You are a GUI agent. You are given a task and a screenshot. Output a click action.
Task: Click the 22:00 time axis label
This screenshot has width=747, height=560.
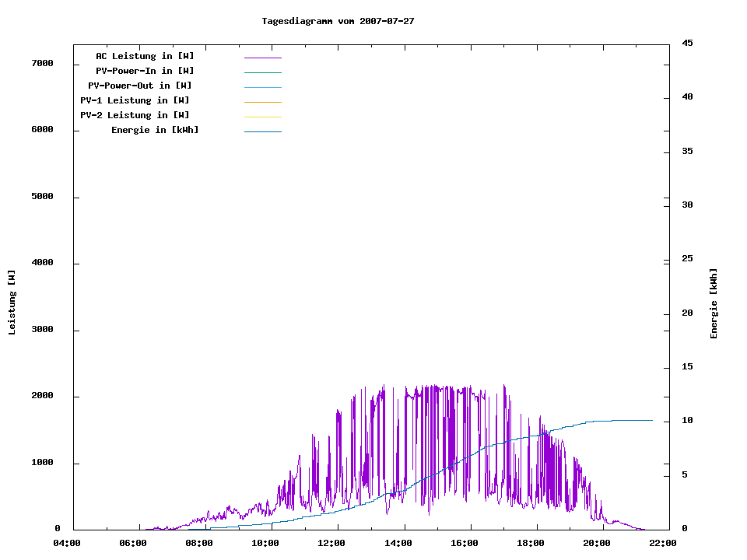pyautogui.click(x=662, y=543)
